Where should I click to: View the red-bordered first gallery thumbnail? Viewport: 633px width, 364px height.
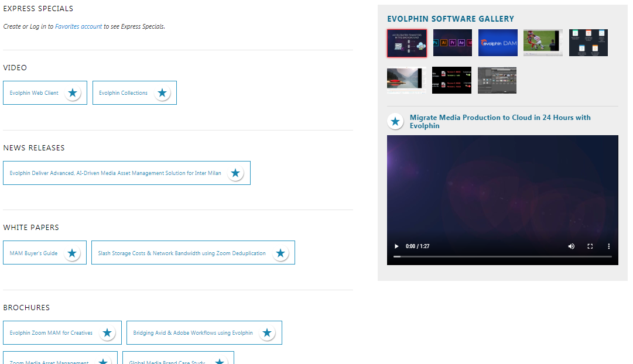[x=406, y=43]
